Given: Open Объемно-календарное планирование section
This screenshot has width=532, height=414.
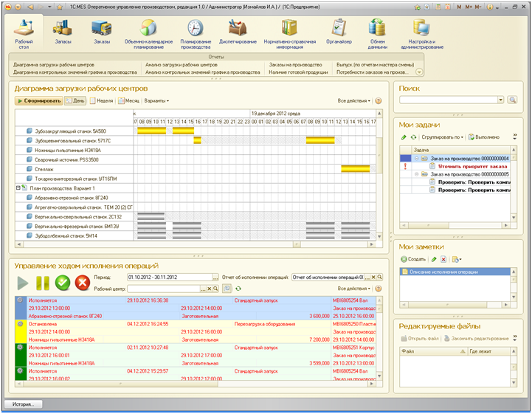Looking at the screenshot, I should click(148, 34).
